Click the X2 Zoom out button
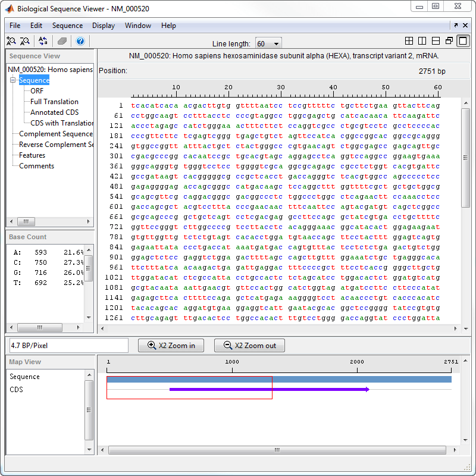The image size is (476, 476). 249,346
